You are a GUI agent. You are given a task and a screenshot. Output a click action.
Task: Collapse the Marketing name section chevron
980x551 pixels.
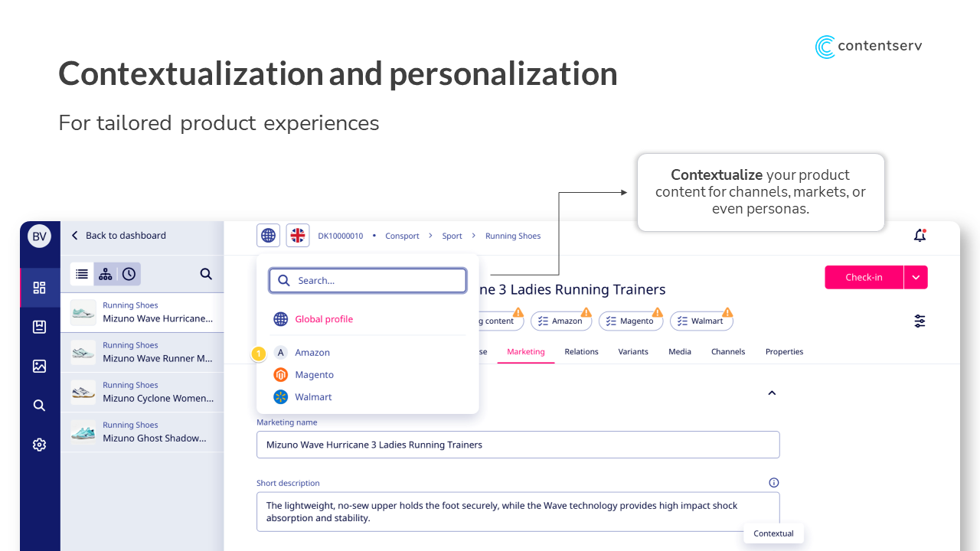point(772,393)
